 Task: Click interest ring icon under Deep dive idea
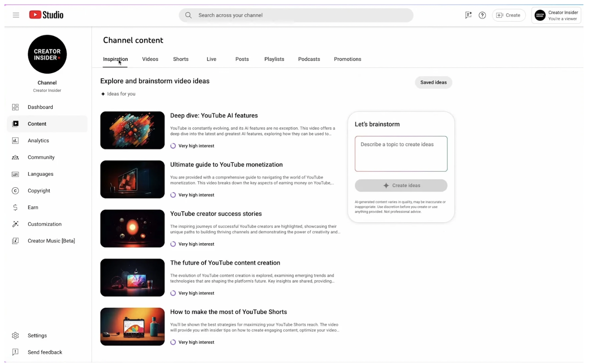pyautogui.click(x=173, y=146)
